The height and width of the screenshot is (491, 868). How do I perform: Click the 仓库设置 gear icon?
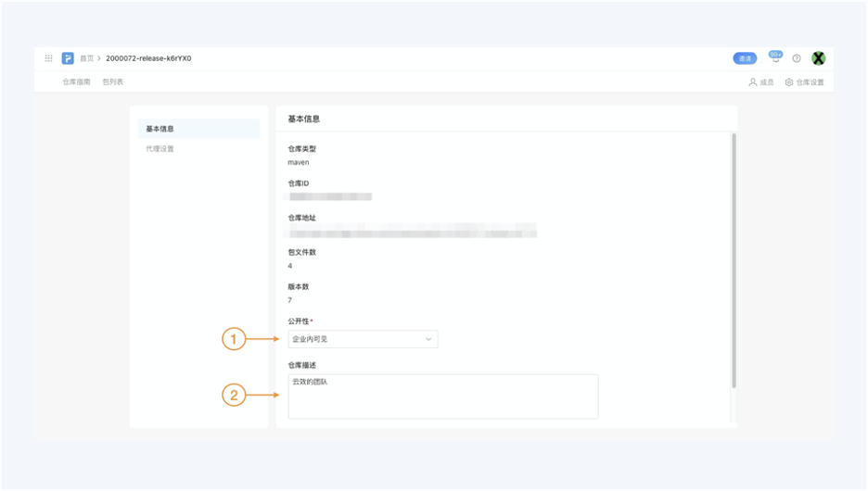(x=789, y=82)
